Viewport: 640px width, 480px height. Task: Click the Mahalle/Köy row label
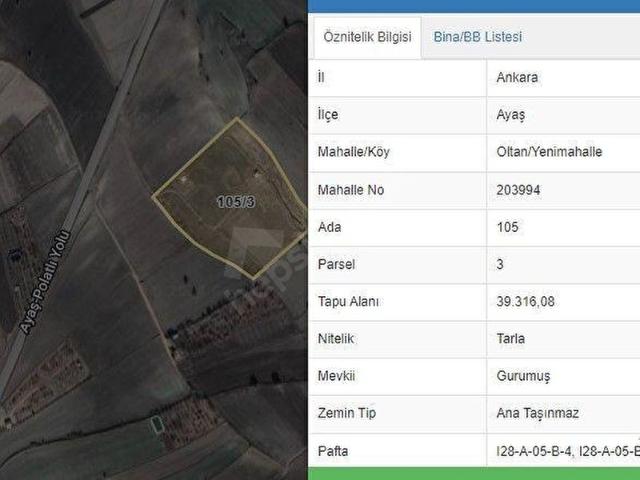point(353,152)
